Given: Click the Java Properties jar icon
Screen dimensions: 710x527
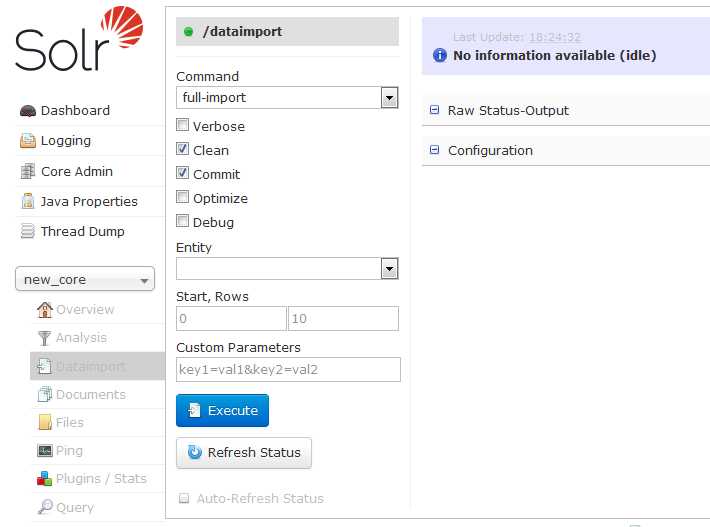Looking at the screenshot, I should [28, 201].
